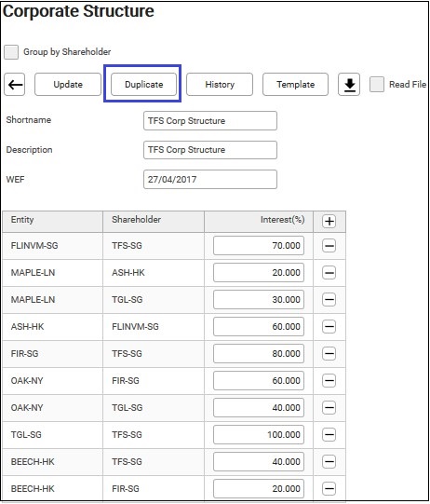Screen dimensions: 430x504
Task: Delete the TGL-SG TFS-SG row
Action: 329,435
